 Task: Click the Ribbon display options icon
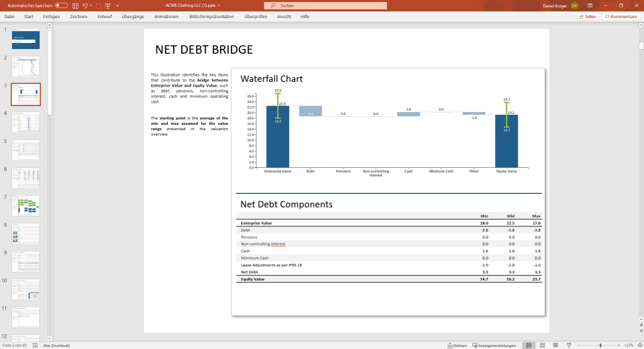click(590, 6)
